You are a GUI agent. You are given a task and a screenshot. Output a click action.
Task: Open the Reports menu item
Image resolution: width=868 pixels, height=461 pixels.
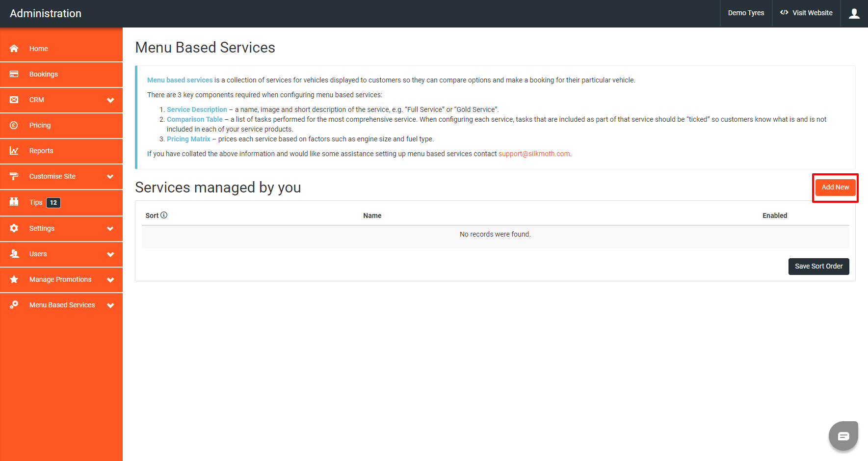[61, 151]
